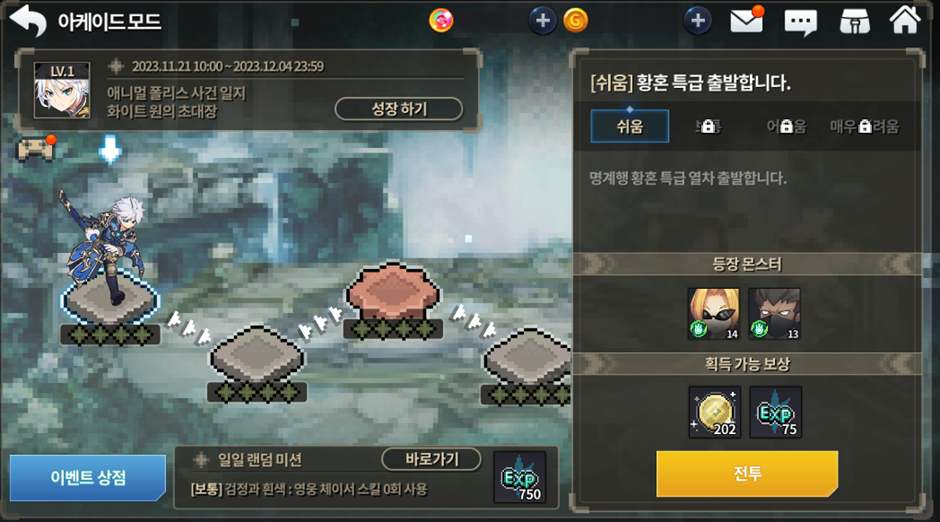
Task: Open the inventory chest icon
Action: 855,22
